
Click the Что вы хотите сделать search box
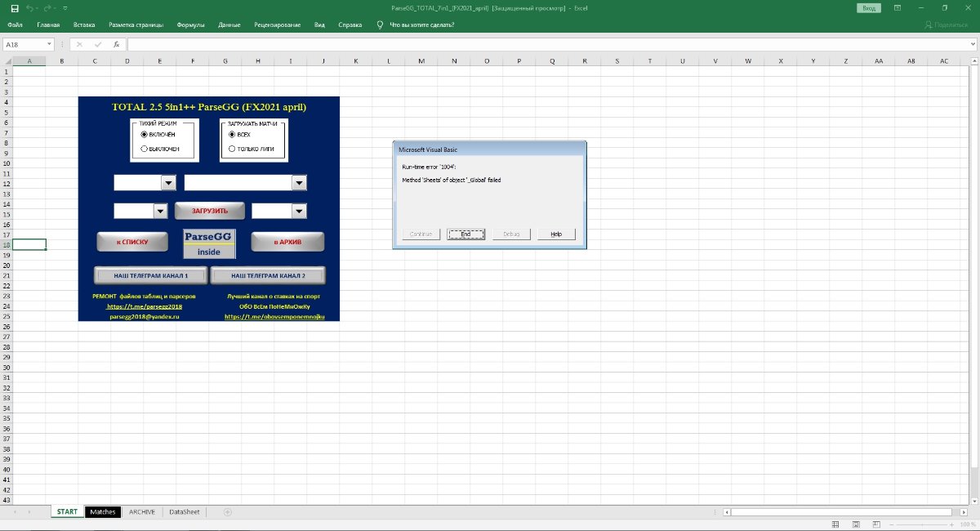pos(422,25)
